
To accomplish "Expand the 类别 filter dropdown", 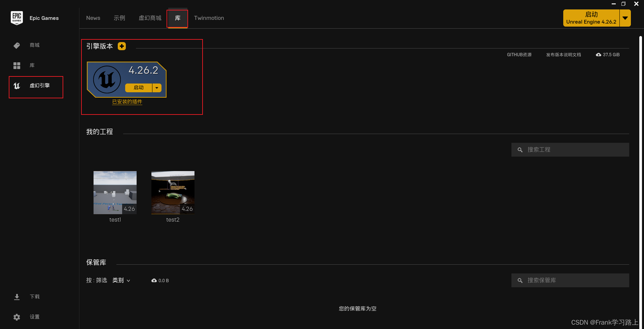I will point(121,281).
